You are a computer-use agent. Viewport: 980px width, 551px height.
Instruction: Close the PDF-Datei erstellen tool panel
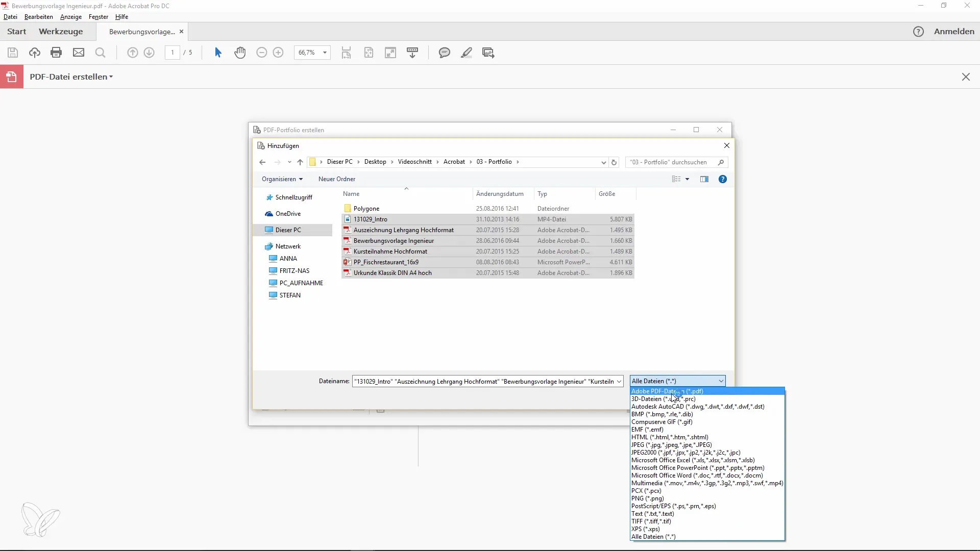[x=966, y=77]
